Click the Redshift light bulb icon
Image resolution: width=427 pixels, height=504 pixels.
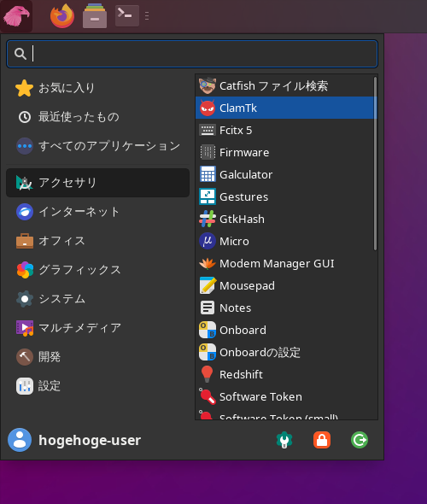[x=208, y=374]
